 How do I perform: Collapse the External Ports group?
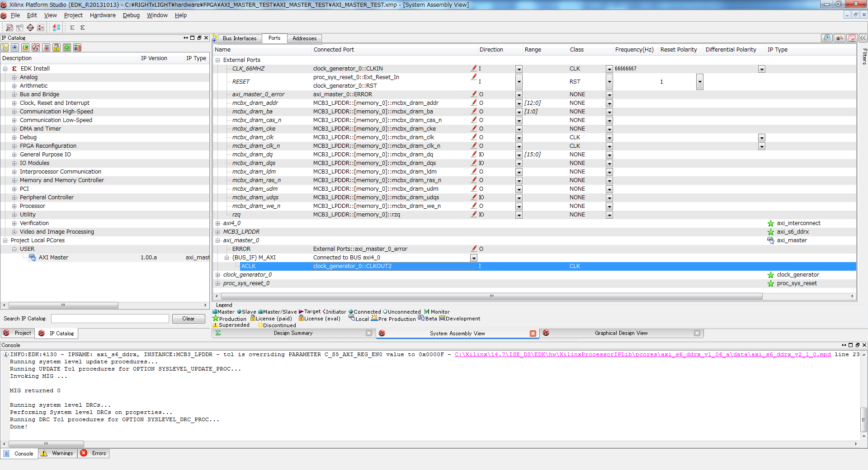(218, 60)
